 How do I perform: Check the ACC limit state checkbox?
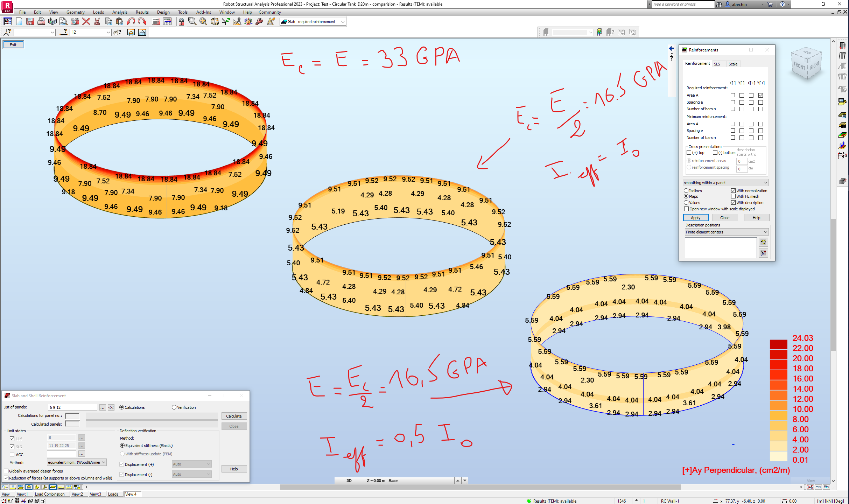pyautogui.click(x=13, y=454)
